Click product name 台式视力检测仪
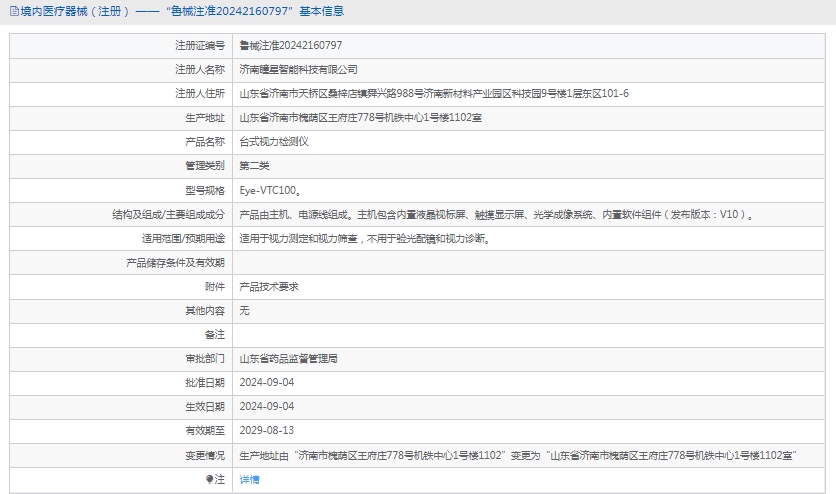Screen dimensions: 836x494 pyautogui.click(x=273, y=141)
